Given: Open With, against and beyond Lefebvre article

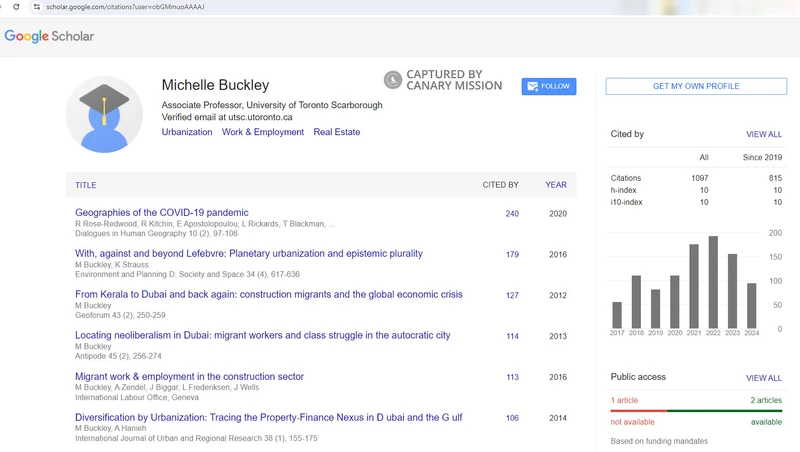Looking at the screenshot, I should point(249,254).
